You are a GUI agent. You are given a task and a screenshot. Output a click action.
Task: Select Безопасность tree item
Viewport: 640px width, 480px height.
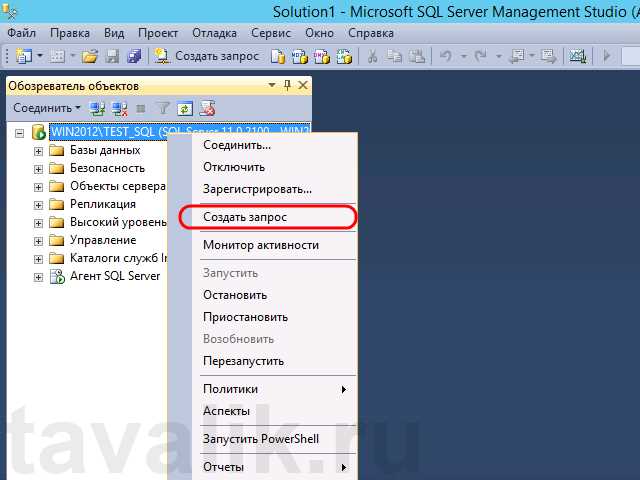point(107,168)
